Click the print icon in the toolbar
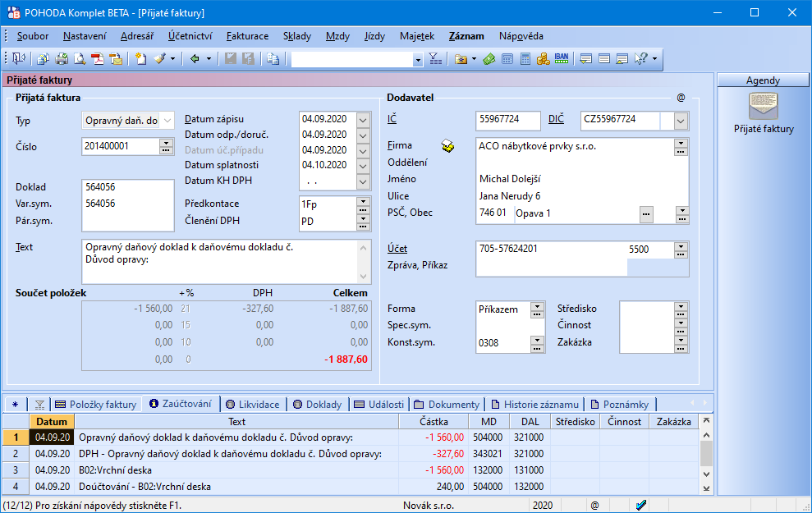 pyautogui.click(x=62, y=59)
